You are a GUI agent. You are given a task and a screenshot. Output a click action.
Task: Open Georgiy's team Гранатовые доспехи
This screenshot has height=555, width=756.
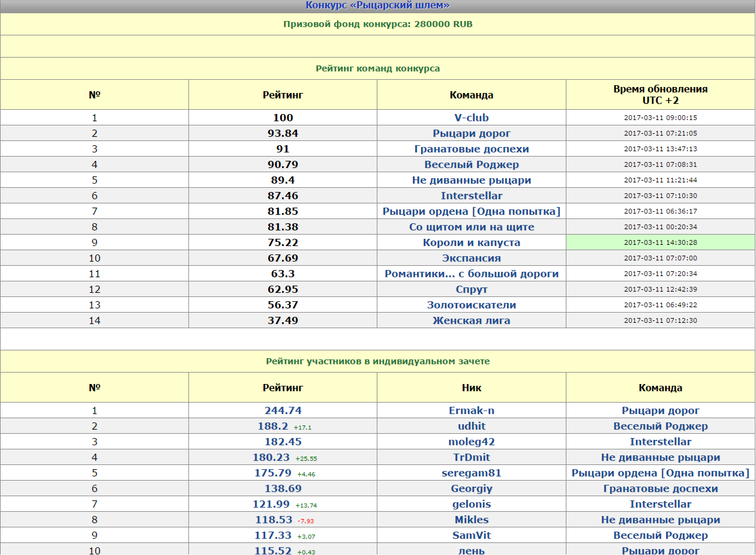[661, 488]
